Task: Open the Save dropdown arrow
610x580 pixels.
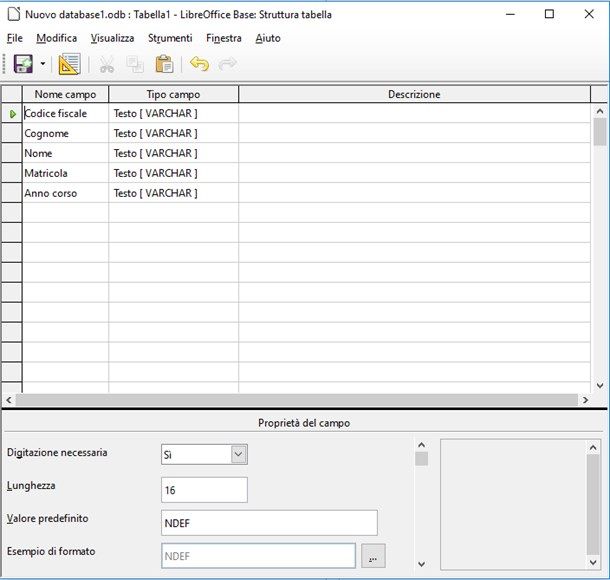Action: (43, 64)
